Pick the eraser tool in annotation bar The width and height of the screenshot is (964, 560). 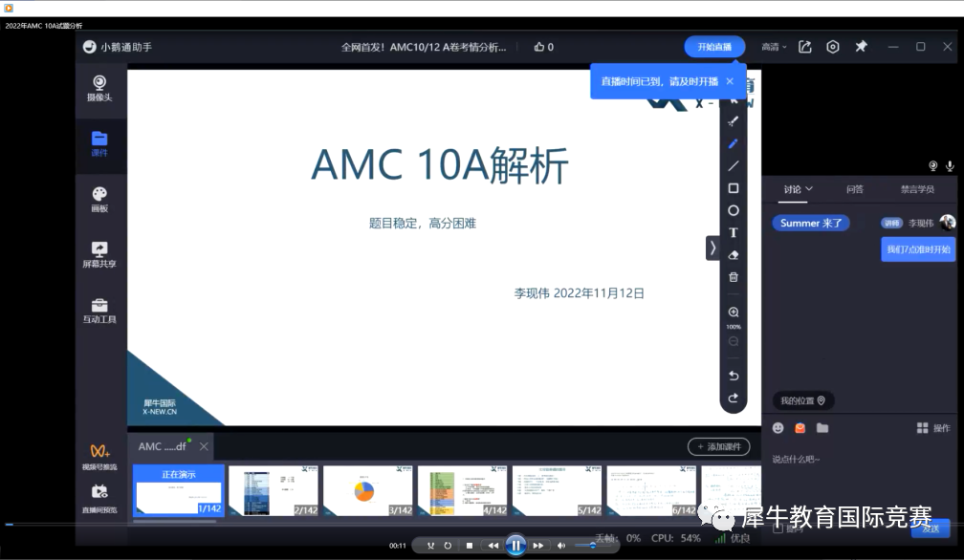click(x=734, y=255)
